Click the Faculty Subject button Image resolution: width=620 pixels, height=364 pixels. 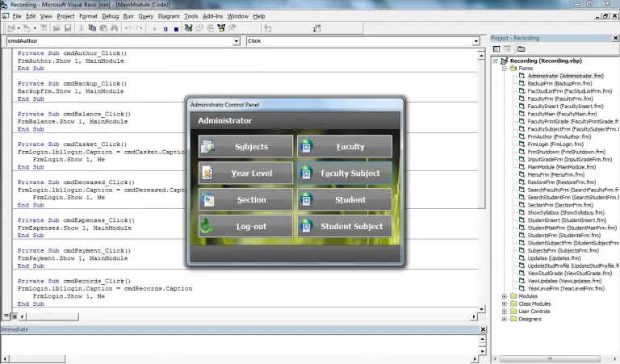345,174
